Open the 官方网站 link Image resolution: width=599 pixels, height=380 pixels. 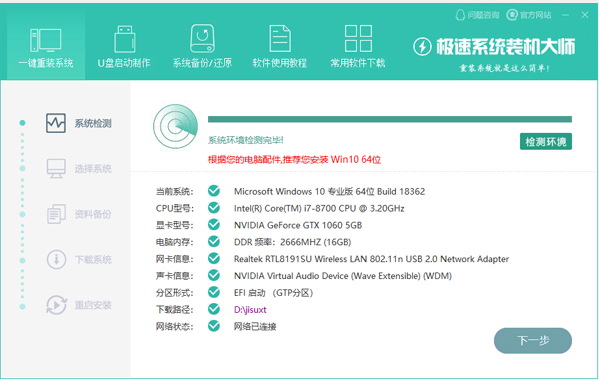click(x=529, y=15)
